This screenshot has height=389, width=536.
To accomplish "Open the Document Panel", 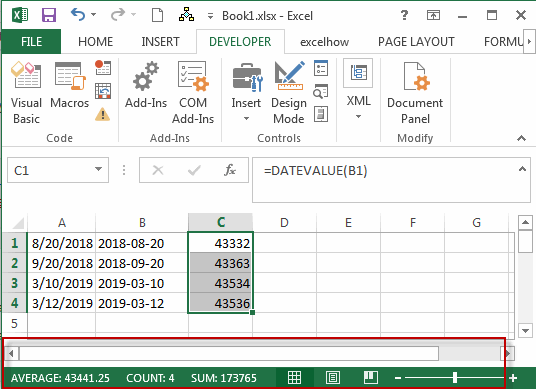I will tap(415, 92).
